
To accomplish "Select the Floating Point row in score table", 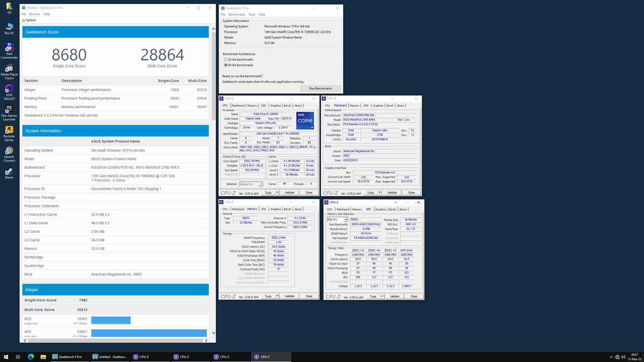I will pos(116,99).
